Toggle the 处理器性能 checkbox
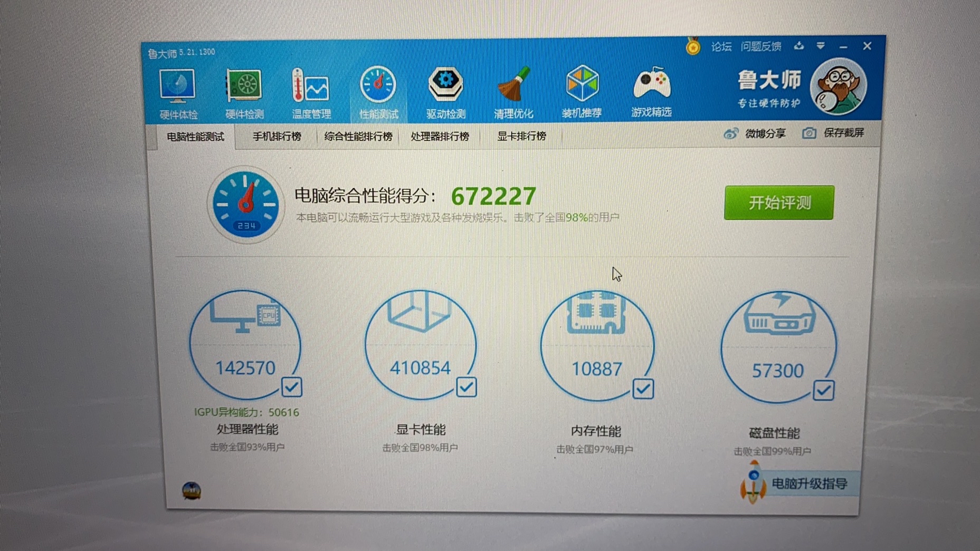This screenshot has width=980, height=551. (291, 387)
